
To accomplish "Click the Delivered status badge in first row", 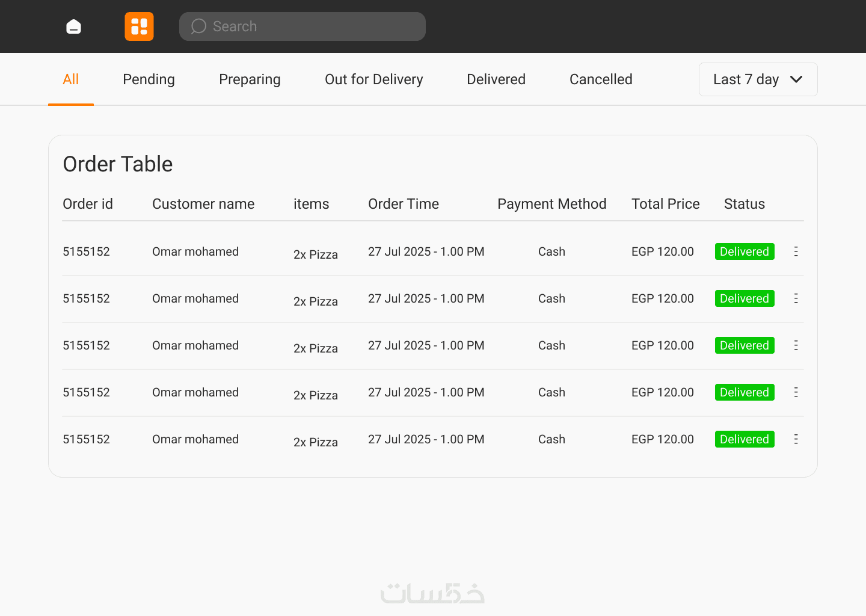I will coord(744,251).
